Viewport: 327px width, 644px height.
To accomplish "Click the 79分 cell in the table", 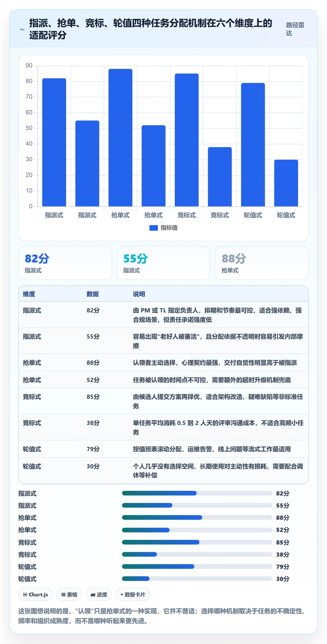I will pos(93,449).
